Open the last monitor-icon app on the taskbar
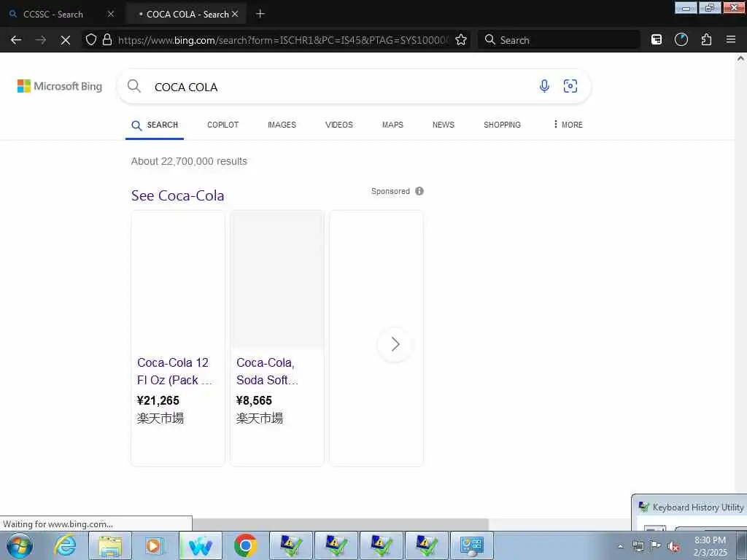Image resolution: width=747 pixels, height=560 pixels. (472, 545)
